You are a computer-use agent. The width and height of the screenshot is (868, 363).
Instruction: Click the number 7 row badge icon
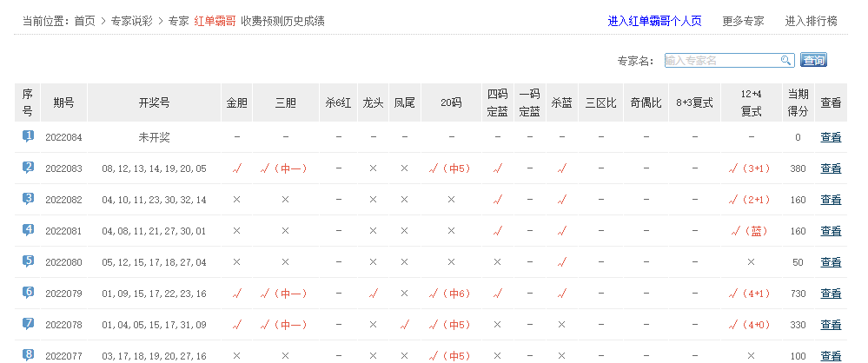click(x=28, y=324)
